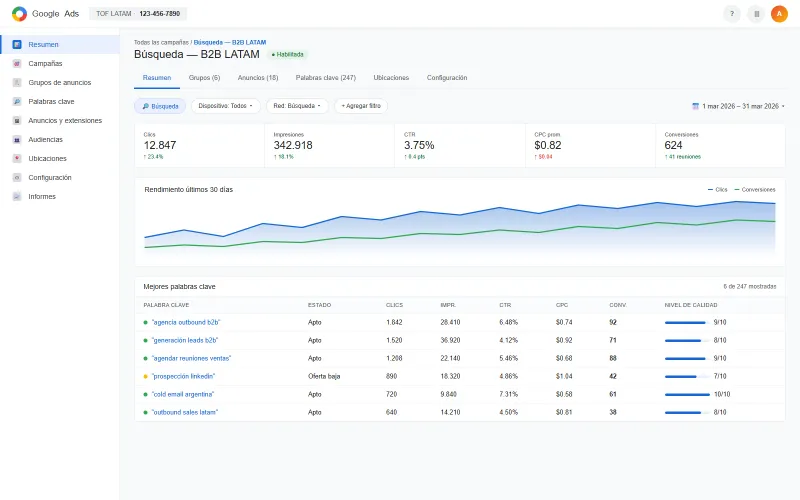Screen dimensions: 800x500
Task: Sort by the CONV. column header
Action: [x=618, y=305]
